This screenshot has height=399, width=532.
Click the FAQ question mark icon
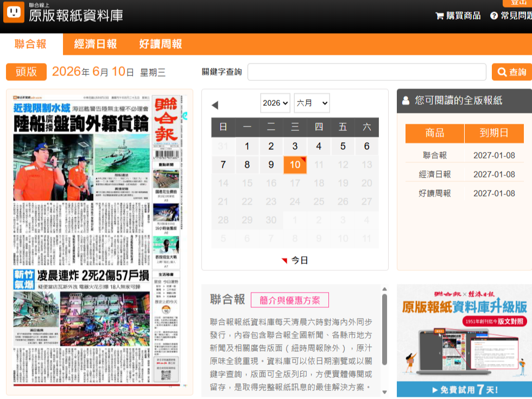[x=494, y=16]
